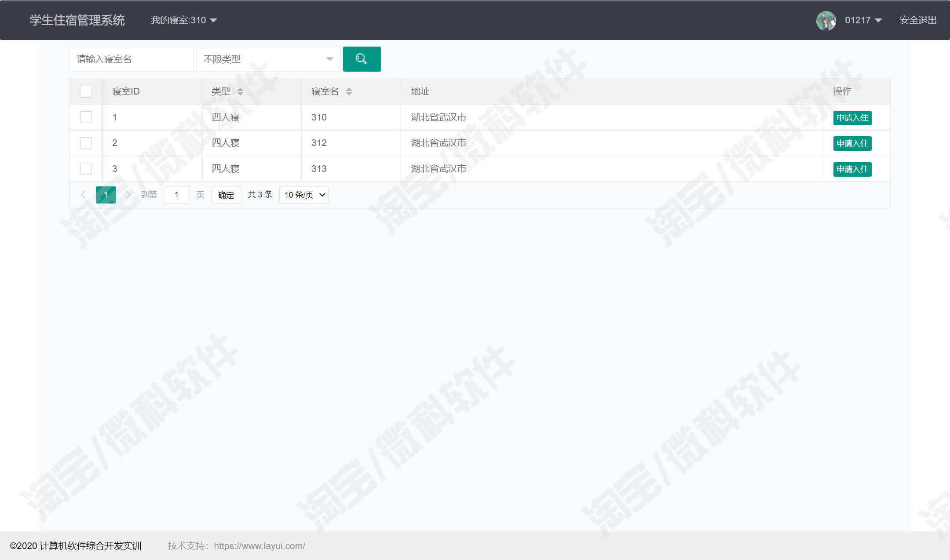Click 安全退出 to log out
The height and width of the screenshot is (560, 950).
918,20
